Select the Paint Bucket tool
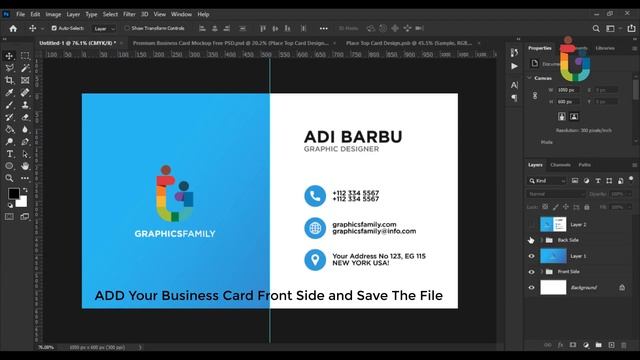The image size is (640, 360). pyautogui.click(x=9, y=129)
